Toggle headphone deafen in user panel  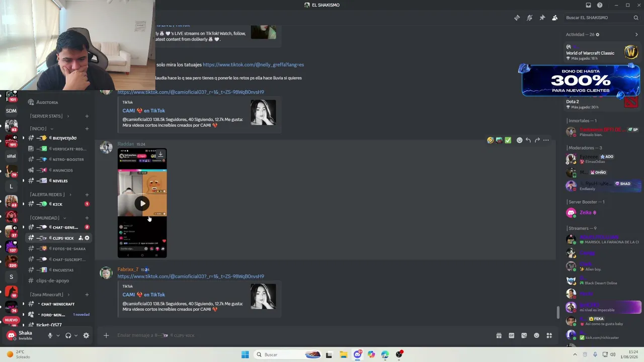pyautogui.click(x=68, y=335)
